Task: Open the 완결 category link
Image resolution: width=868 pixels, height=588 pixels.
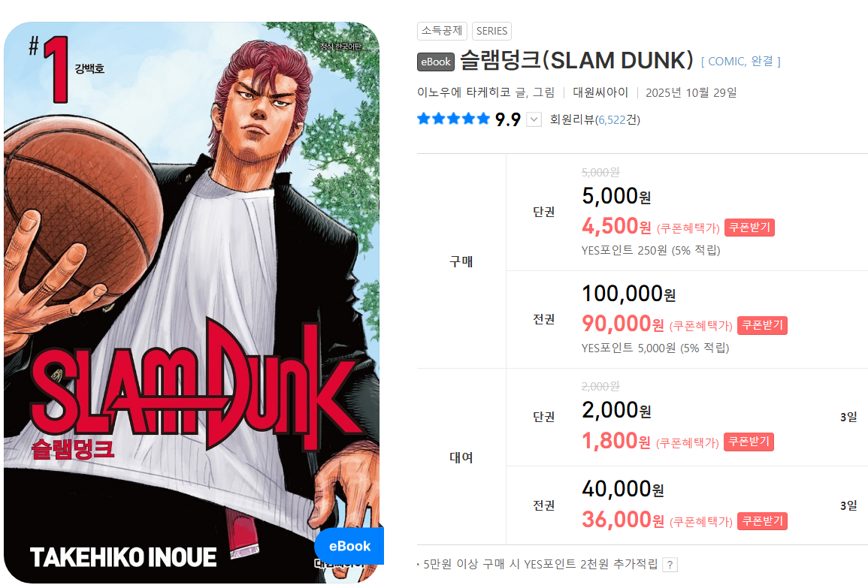Action: (762, 62)
